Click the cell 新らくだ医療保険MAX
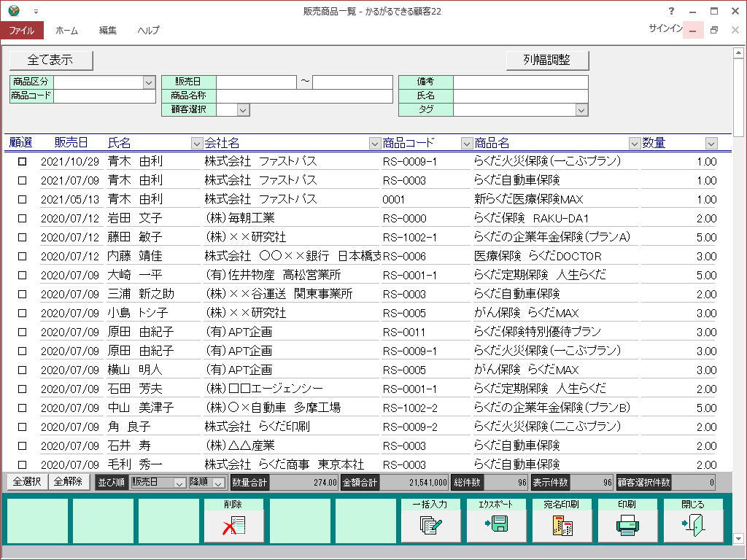The image size is (747, 560). 529,199
